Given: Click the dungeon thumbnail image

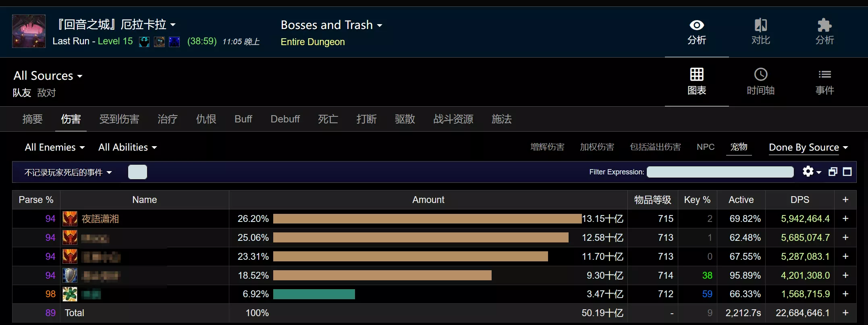Looking at the screenshot, I should click(29, 31).
